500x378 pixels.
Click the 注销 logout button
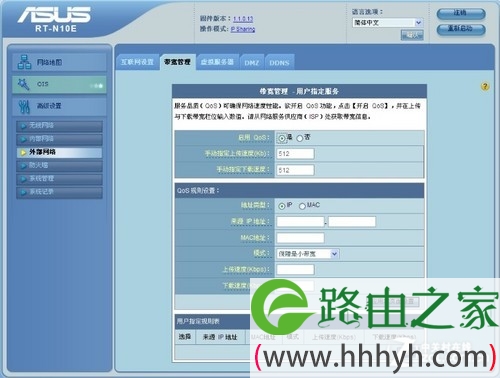click(x=461, y=13)
